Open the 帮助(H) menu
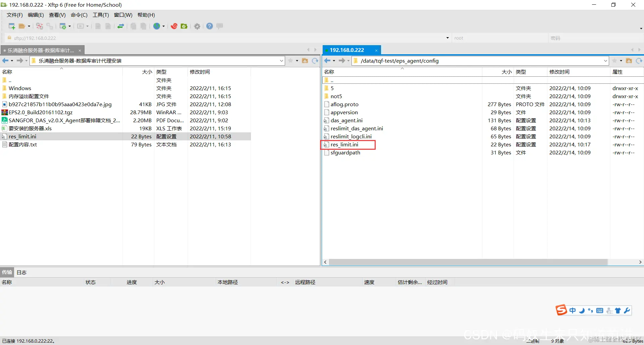Image resolution: width=644 pixels, height=345 pixels. click(146, 15)
